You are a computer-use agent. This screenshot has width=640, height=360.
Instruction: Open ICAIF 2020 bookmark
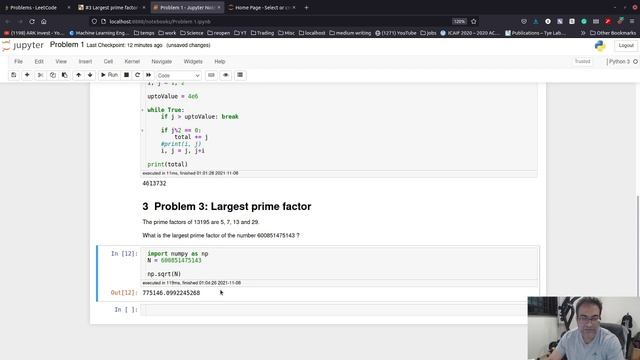[x=470, y=33]
